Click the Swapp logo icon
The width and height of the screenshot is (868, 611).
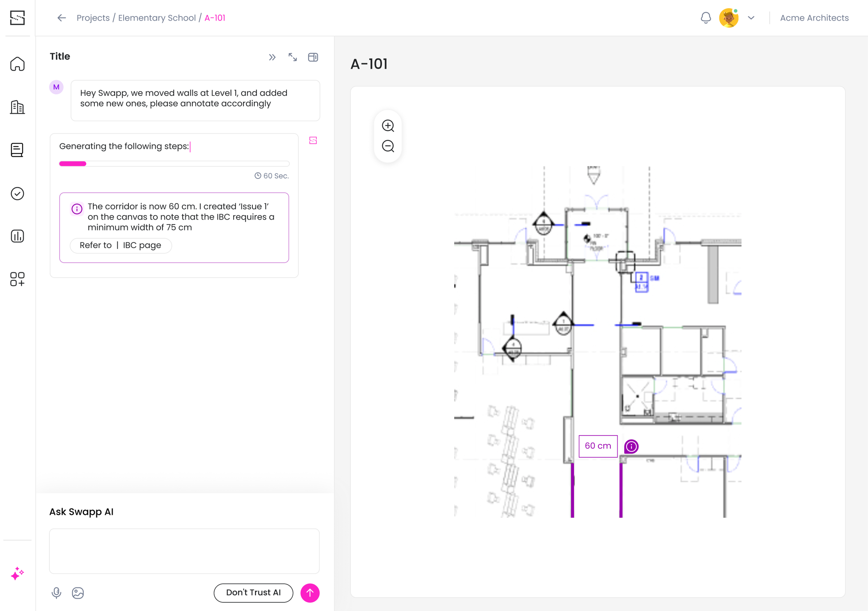[17, 18]
